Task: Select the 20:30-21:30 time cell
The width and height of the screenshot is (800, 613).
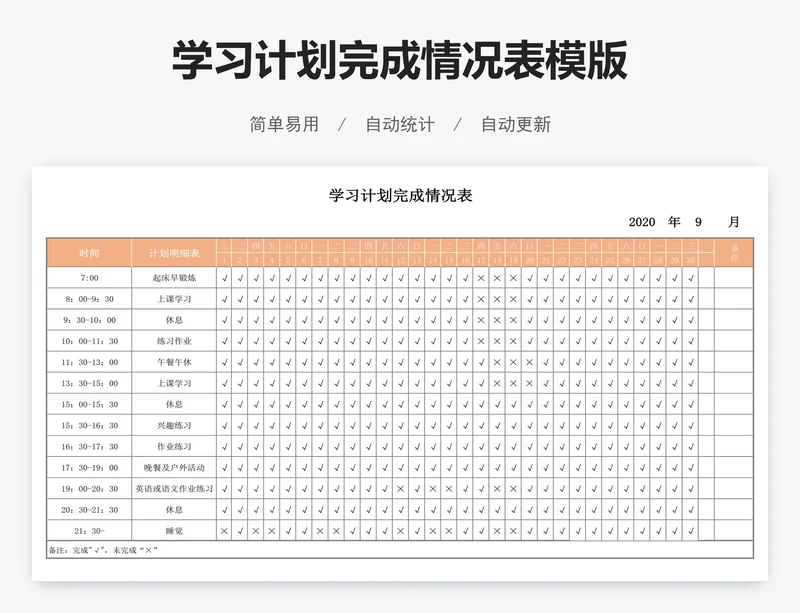Action: click(x=89, y=510)
